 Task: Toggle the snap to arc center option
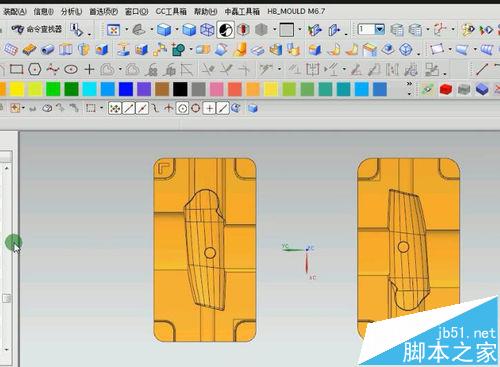pos(182,108)
